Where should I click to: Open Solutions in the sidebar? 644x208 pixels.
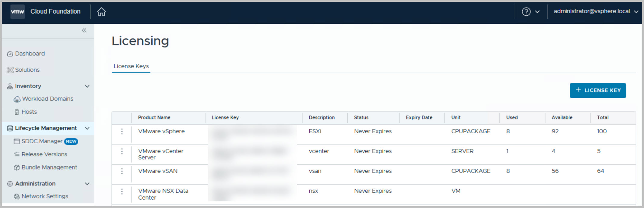pos(27,70)
